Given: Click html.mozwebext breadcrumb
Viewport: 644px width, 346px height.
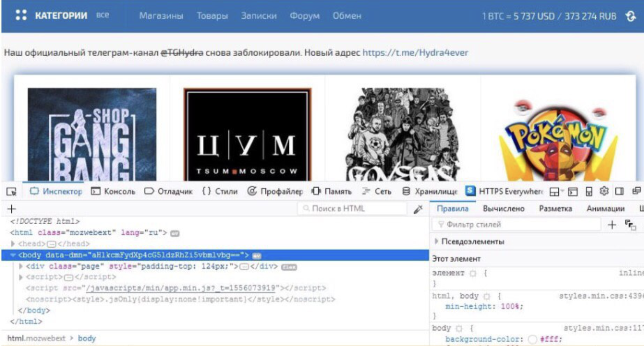Looking at the screenshot, I should [x=36, y=338].
